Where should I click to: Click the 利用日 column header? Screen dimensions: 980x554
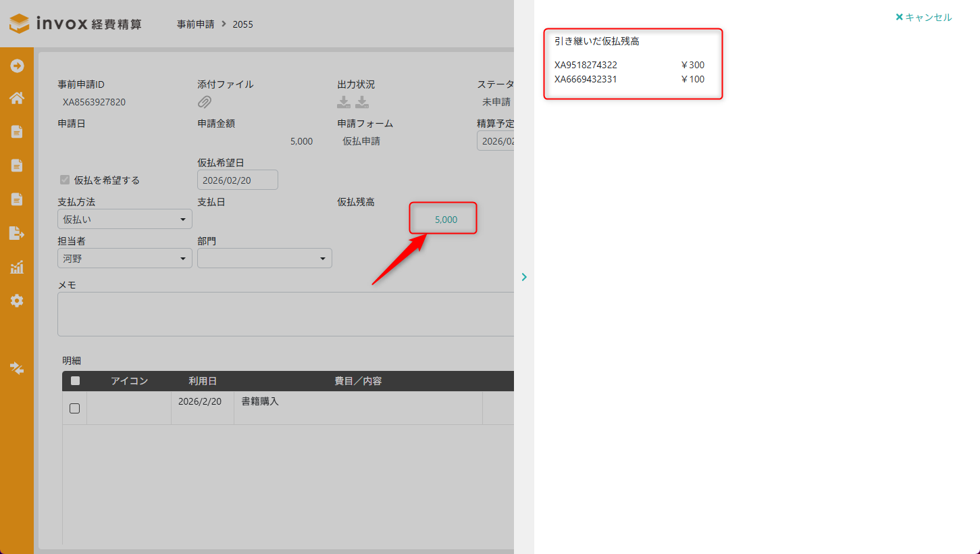pos(203,381)
